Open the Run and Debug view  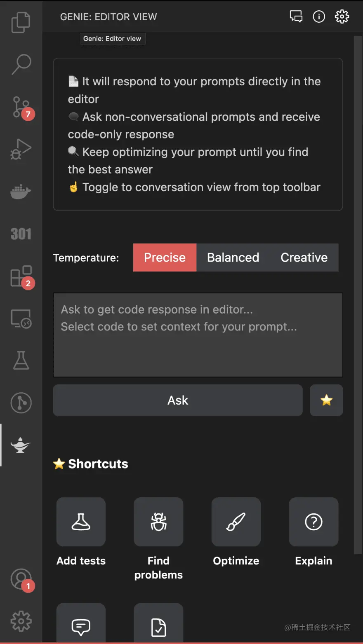21,149
